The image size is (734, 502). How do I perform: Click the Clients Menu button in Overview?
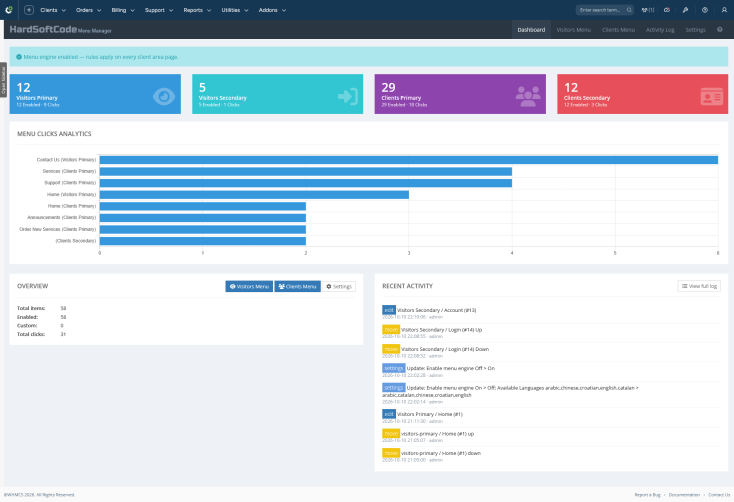tap(297, 286)
